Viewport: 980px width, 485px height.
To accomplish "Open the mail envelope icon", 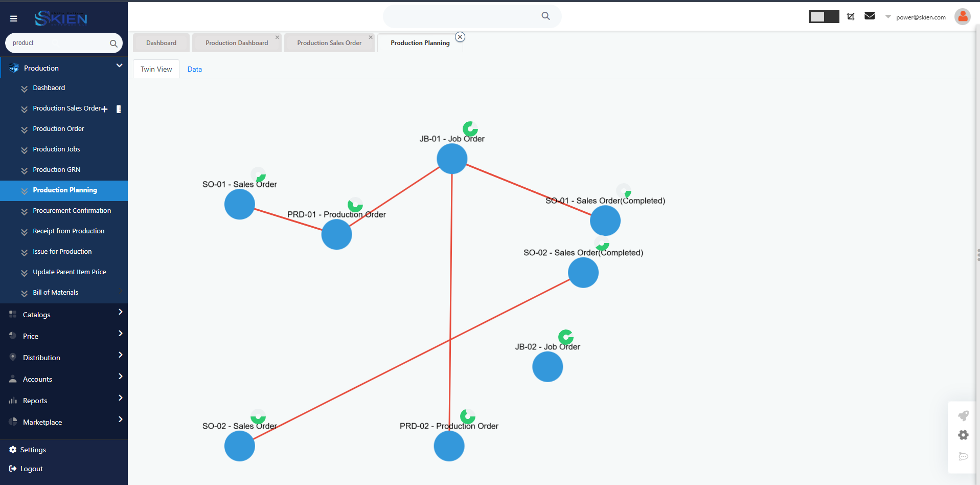I will coord(870,16).
